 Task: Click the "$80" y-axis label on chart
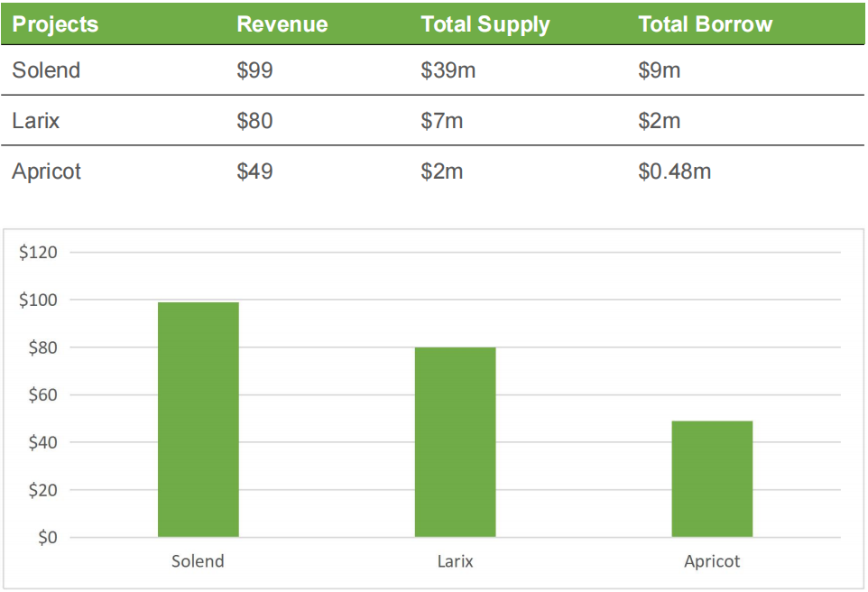pyautogui.click(x=42, y=347)
